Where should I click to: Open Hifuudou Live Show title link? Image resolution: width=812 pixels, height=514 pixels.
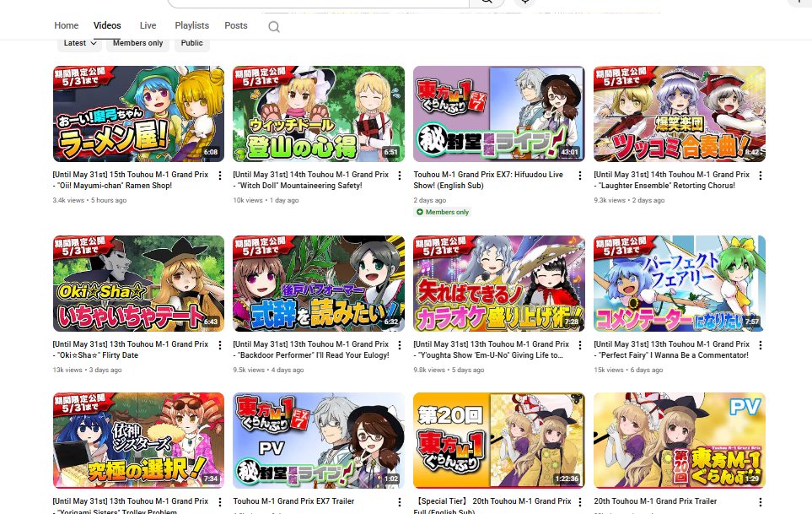[488, 180]
